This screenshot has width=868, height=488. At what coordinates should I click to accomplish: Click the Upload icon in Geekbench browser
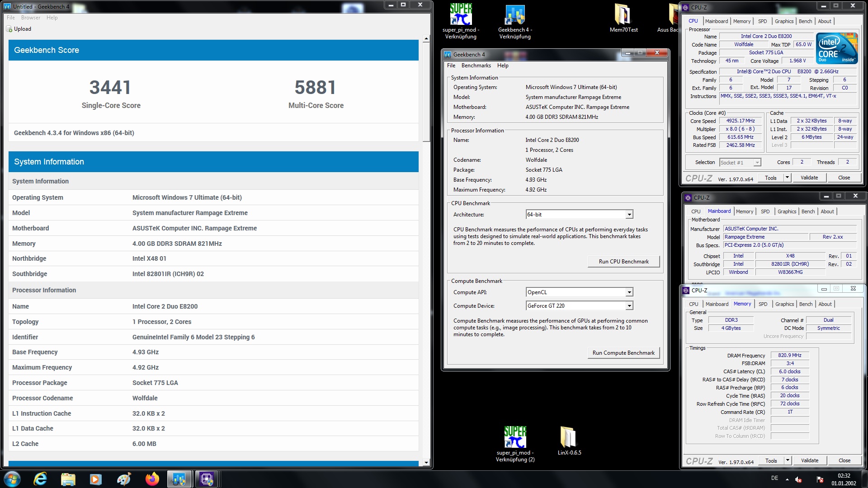pos(9,29)
